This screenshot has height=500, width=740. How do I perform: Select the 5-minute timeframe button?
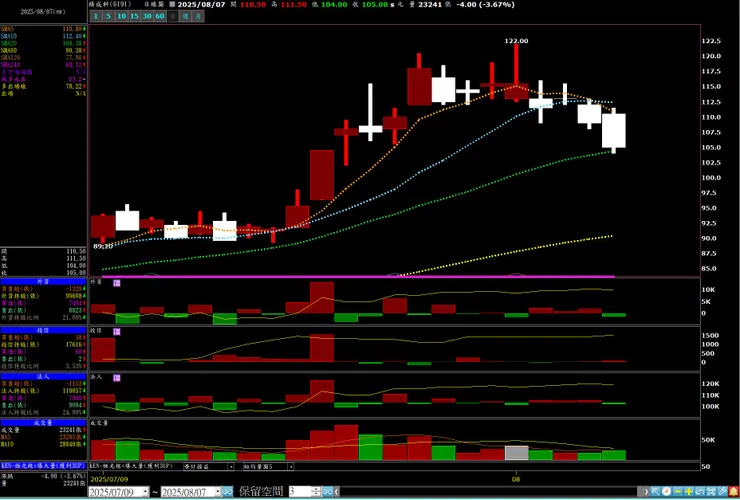pos(109,16)
